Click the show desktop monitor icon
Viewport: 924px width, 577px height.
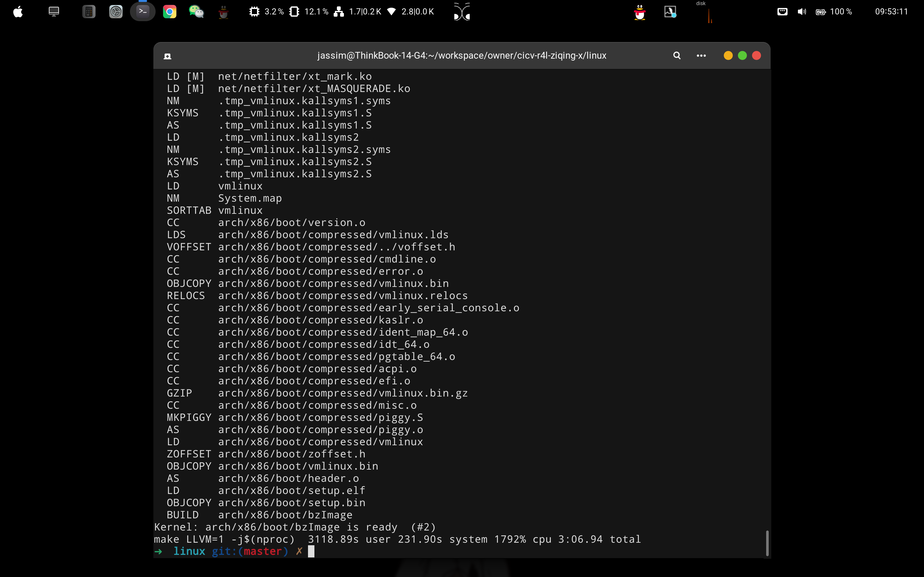point(54,12)
